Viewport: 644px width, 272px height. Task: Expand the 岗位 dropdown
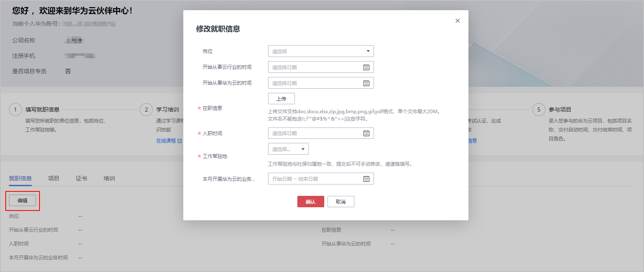tap(321, 51)
